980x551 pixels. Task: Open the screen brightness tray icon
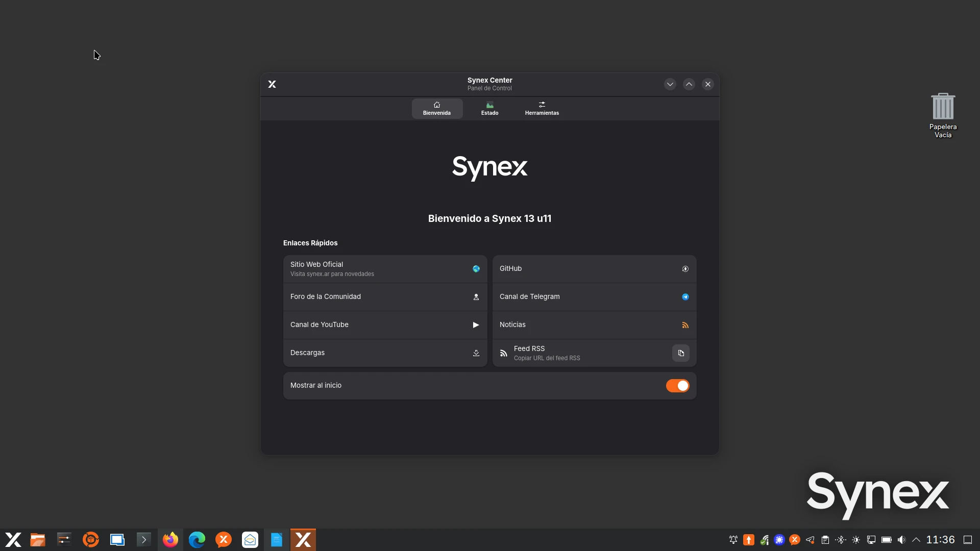click(856, 540)
